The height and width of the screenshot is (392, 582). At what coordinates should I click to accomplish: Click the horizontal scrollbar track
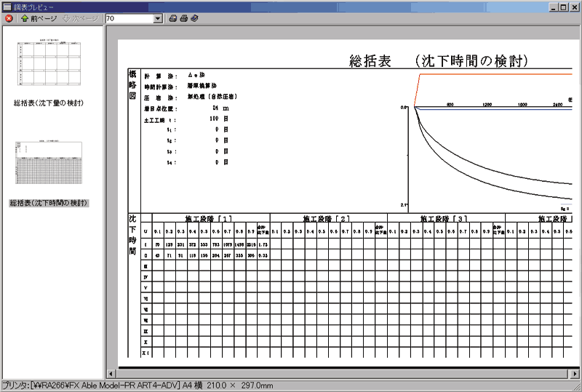[343, 373]
